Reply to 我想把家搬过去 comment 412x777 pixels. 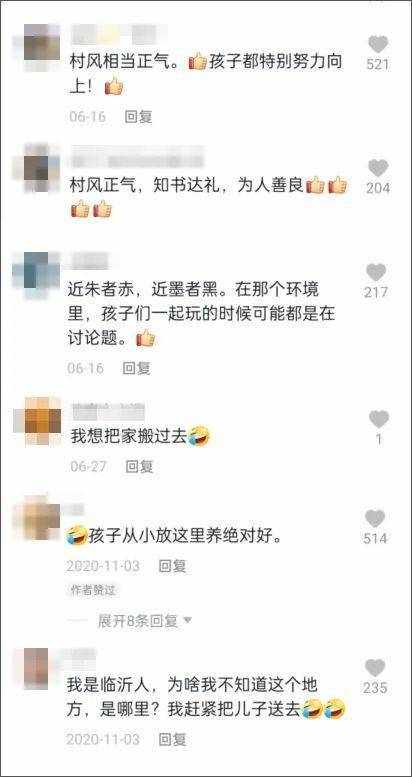[139, 466]
